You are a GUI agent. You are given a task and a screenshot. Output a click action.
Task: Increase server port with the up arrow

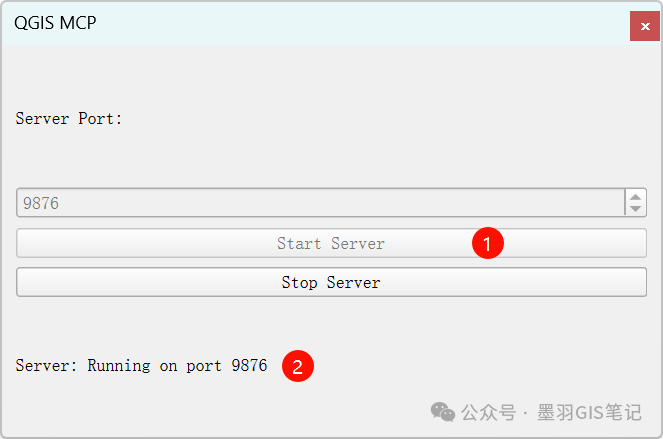pyautogui.click(x=636, y=196)
